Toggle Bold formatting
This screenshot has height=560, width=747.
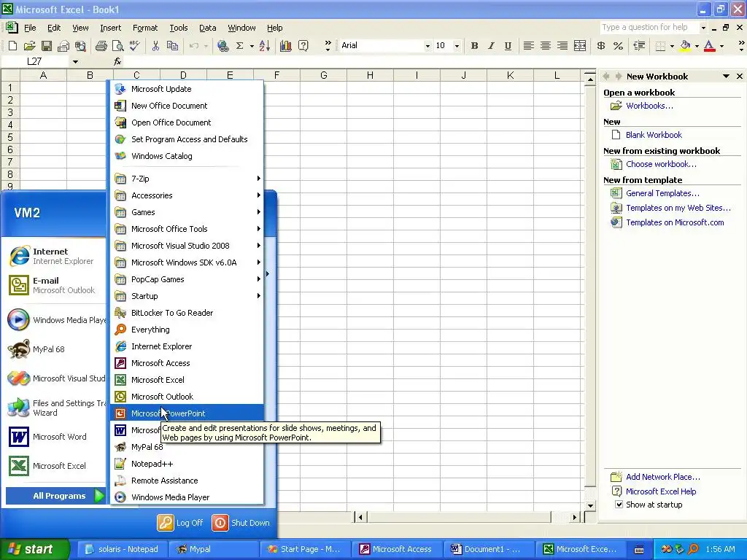pos(474,46)
